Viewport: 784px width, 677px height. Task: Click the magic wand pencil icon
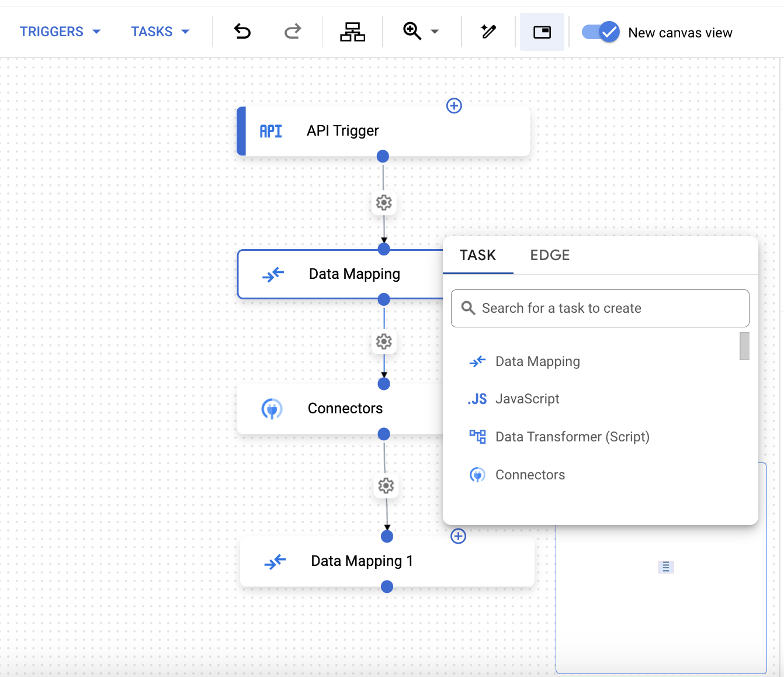click(488, 31)
